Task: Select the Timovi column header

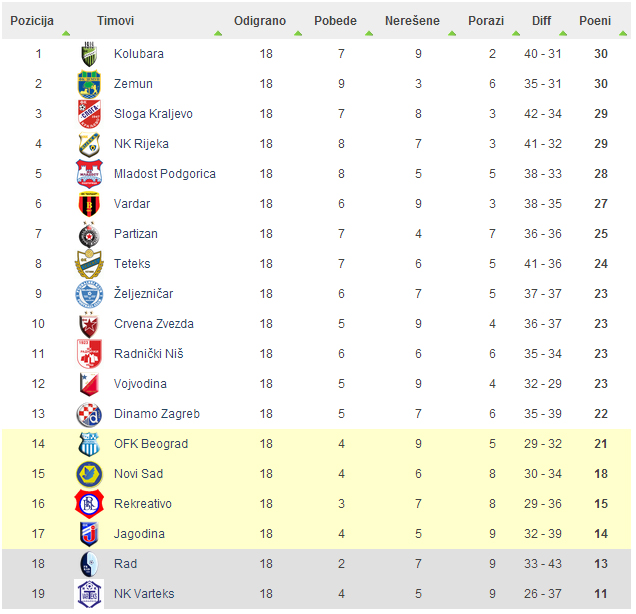Action: click(115, 21)
